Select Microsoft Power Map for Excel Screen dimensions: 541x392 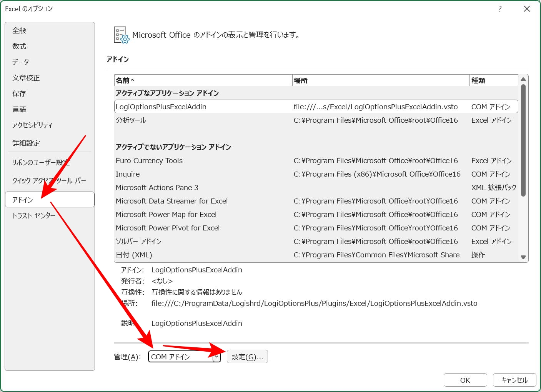pyautogui.click(x=316, y=214)
